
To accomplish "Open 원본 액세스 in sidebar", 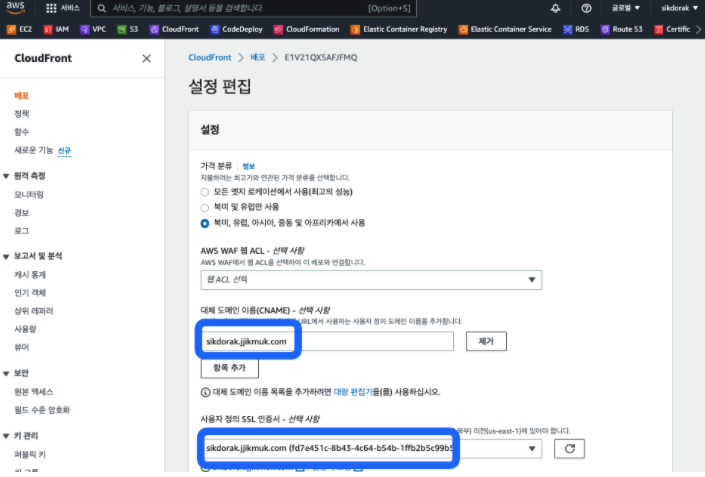I will 34,392.
